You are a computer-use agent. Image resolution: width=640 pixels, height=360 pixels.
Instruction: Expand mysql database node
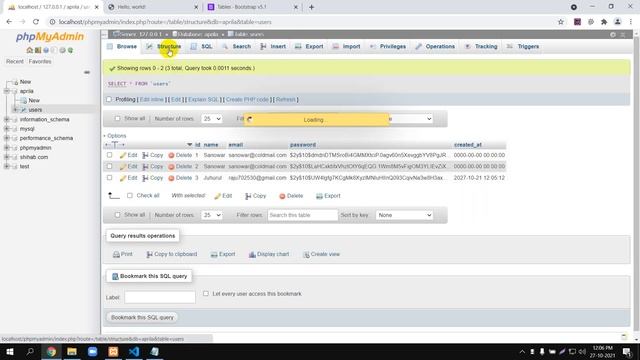[x=7, y=129]
